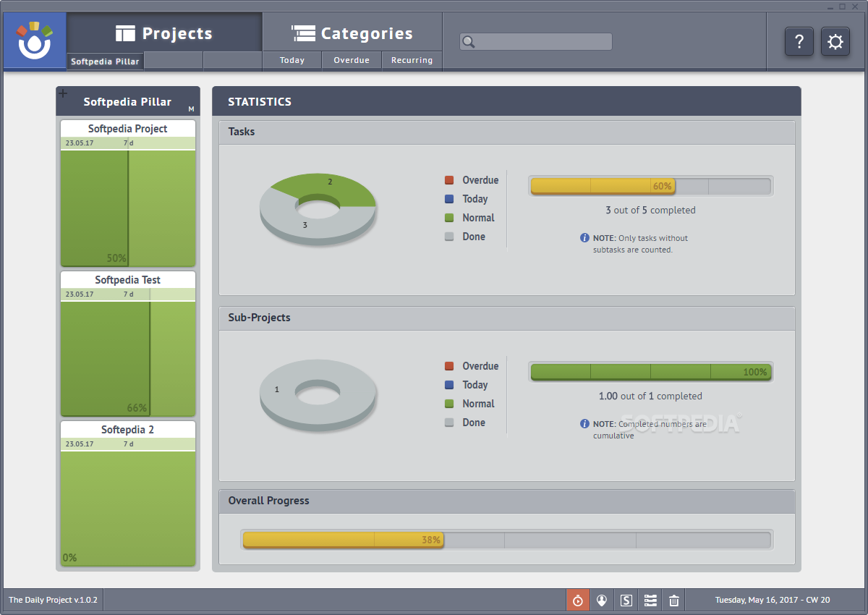Click the 0% label on Softpedia 2

point(69,558)
